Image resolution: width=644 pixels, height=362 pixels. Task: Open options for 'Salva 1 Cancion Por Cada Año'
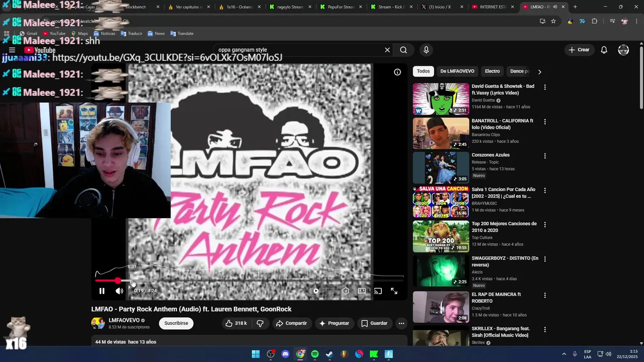point(544,191)
